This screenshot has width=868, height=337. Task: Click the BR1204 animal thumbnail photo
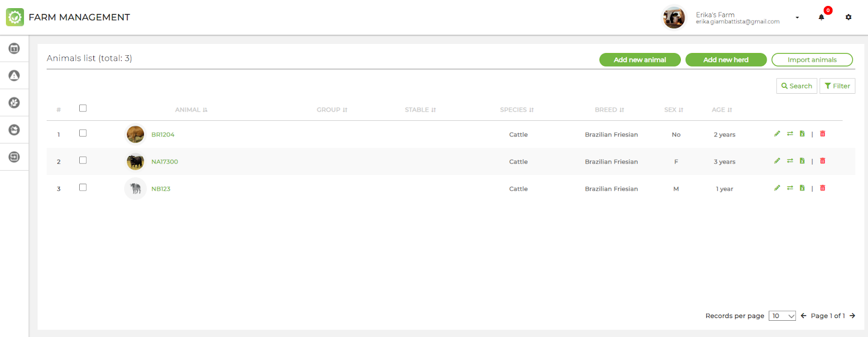click(x=136, y=134)
